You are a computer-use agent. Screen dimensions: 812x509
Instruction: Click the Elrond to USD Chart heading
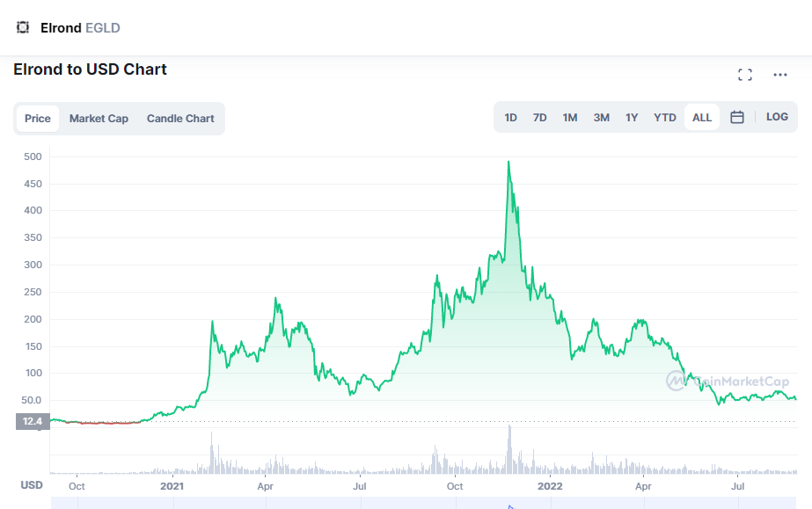click(90, 69)
